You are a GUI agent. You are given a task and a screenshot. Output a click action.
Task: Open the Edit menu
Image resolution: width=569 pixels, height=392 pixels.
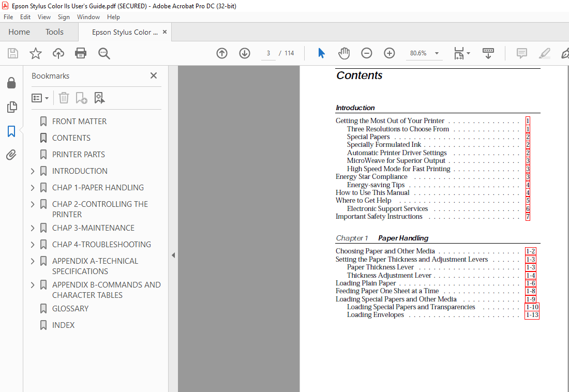tap(25, 17)
